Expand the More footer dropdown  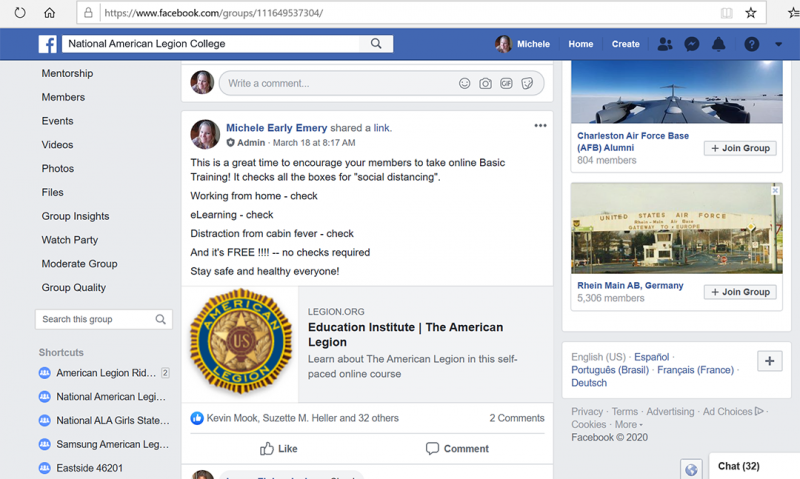pos(629,424)
